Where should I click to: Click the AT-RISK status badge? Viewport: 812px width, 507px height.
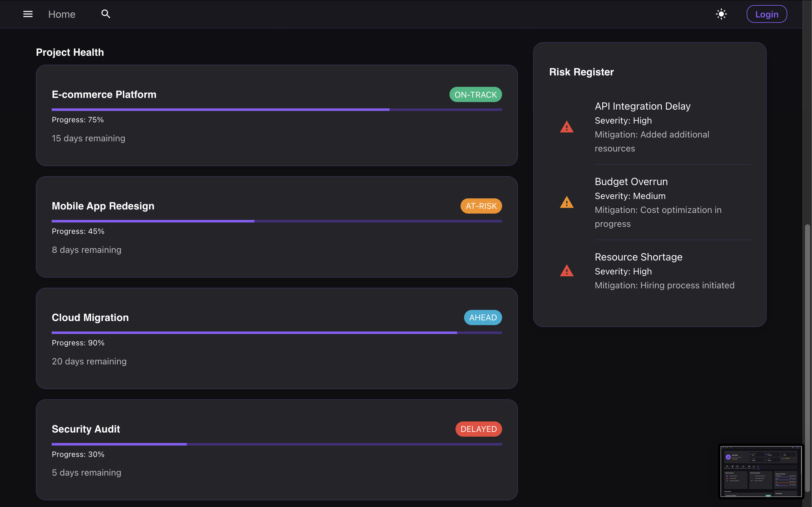(x=481, y=206)
